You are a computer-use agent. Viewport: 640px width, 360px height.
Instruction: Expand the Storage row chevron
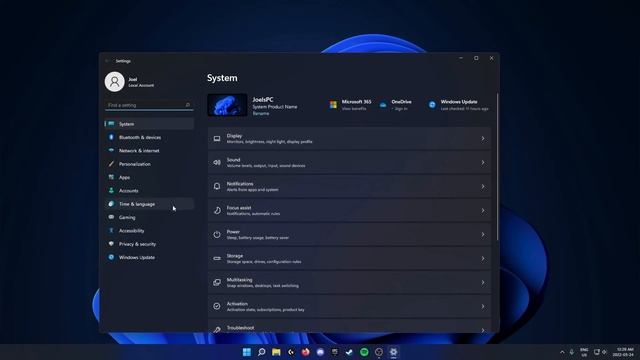pyautogui.click(x=483, y=258)
